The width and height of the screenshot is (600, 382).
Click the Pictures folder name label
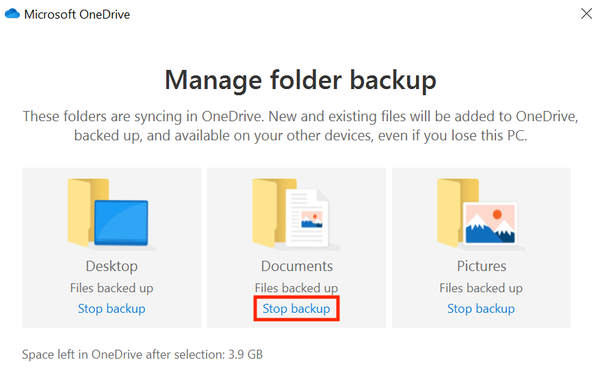pos(481,266)
